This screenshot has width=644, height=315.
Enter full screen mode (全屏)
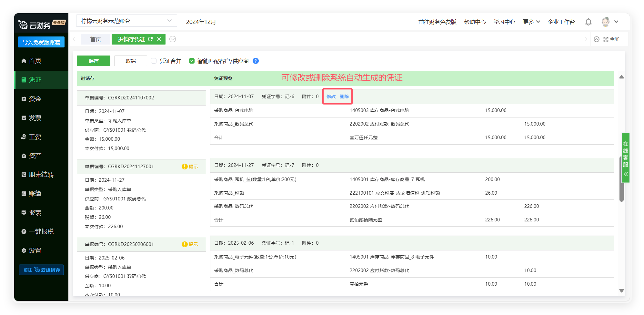611,39
